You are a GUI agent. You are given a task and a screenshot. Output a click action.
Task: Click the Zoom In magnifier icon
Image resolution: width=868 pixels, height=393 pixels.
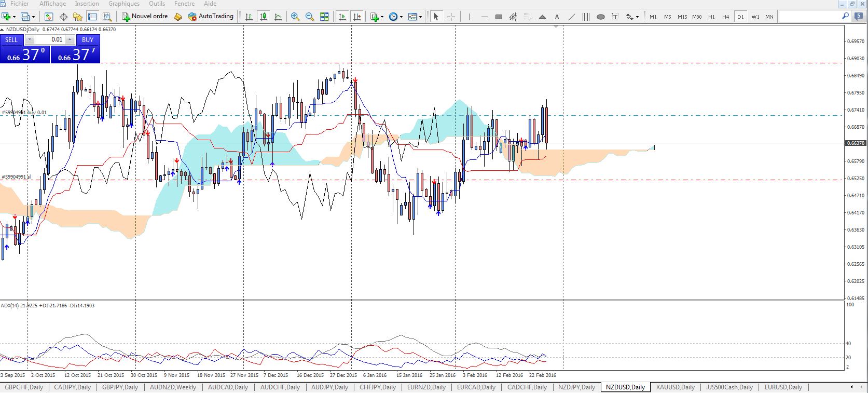pos(295,17)
